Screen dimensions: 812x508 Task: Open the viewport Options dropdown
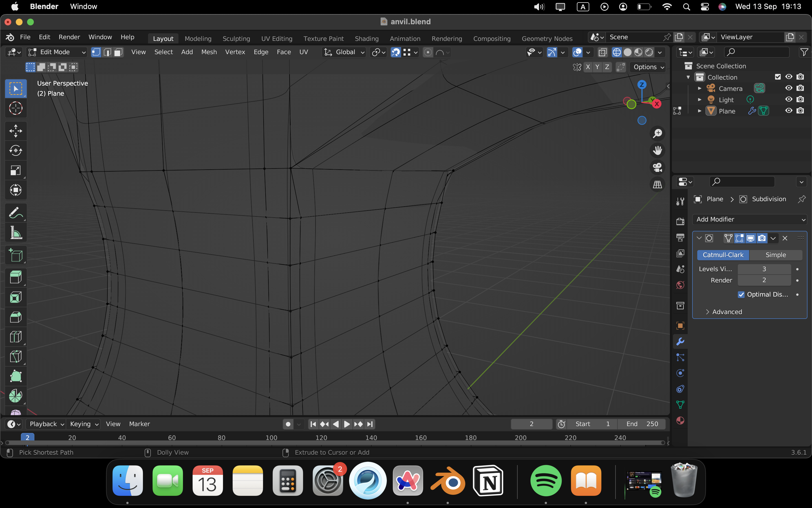coord(648,67)
